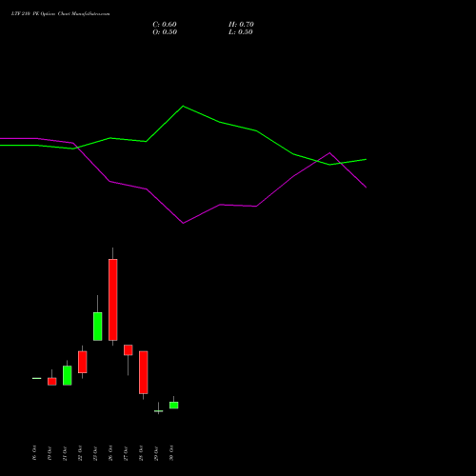Click the purple indicator line's lowest trough
The width and height of the screenshot is (476, 476).
point(183,223)
